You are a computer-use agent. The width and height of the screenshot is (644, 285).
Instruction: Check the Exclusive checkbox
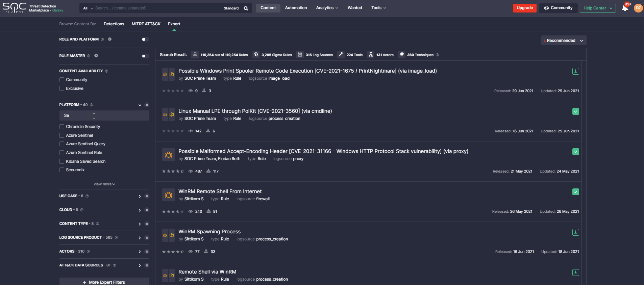62,88
